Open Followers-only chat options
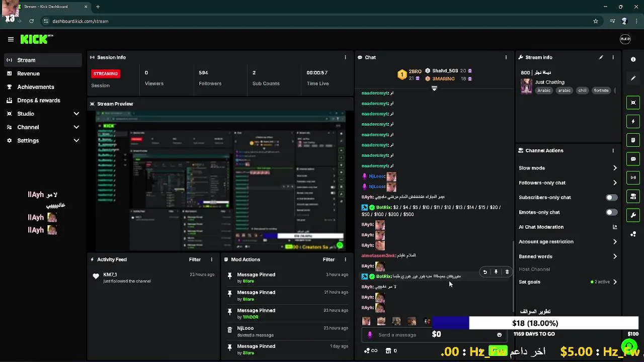 tap(568, 183)
